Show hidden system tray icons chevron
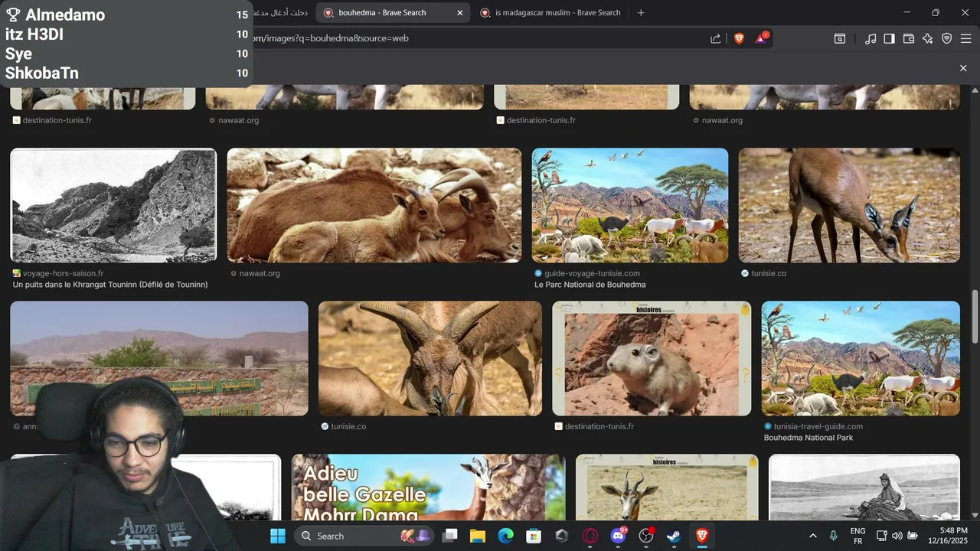 [812, 536]
